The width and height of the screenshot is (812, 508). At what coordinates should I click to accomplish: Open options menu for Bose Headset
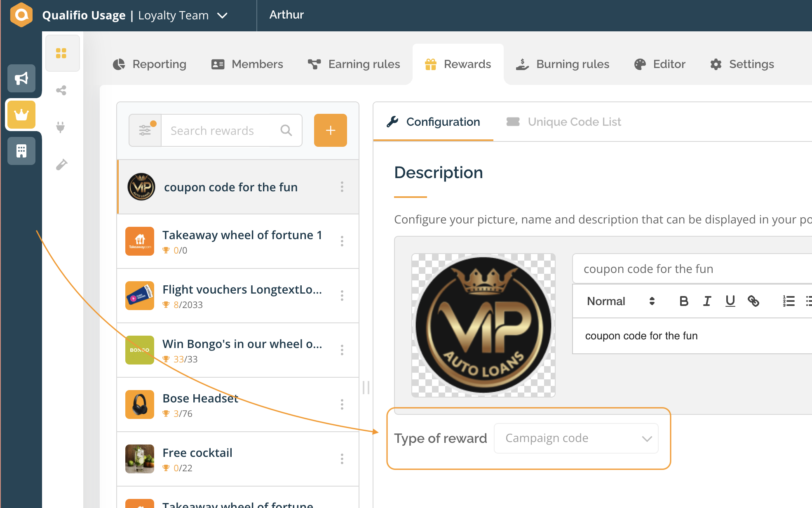tap(342, 405)
